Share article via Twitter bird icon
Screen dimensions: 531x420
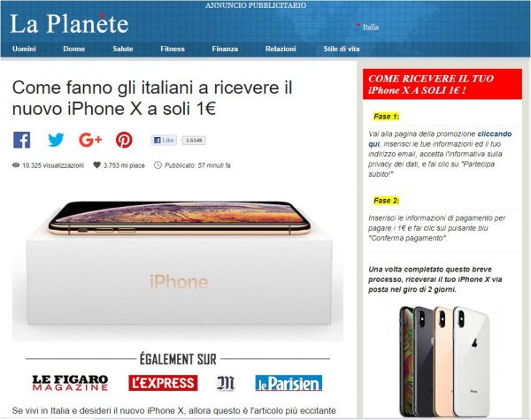(56, 140)
